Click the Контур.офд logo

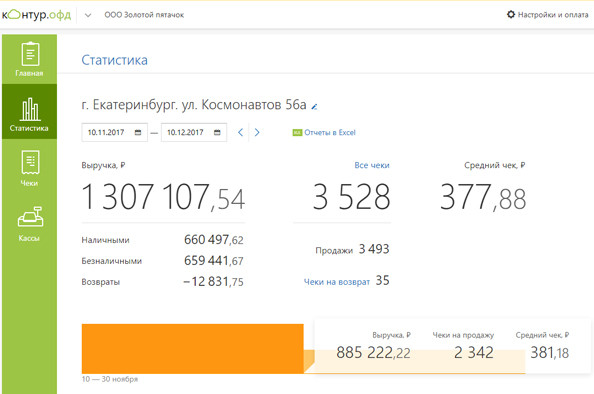pyautogui.click(x=36, y=15)
